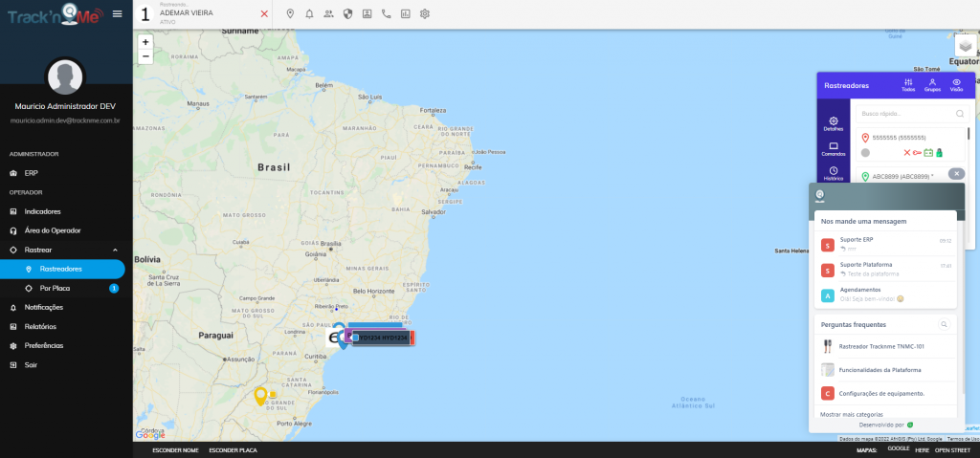The height and width of the screenshot is (458, 980).
Task: Click the yellow map marker in Rio Grande do Sul
Action: pyautogui.click(x=260, y=396)
